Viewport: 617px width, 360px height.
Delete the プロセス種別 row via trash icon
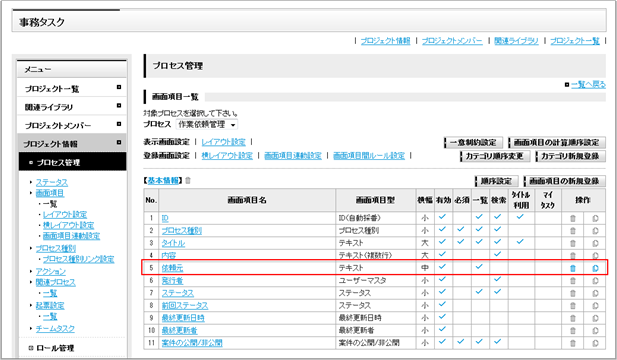pos(573,231)
